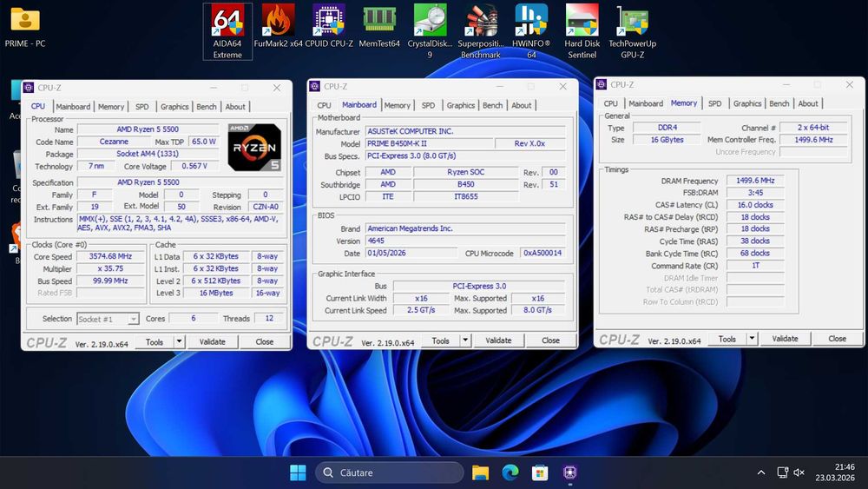Click Tools button in left CPU-Z window

point(155,341)
